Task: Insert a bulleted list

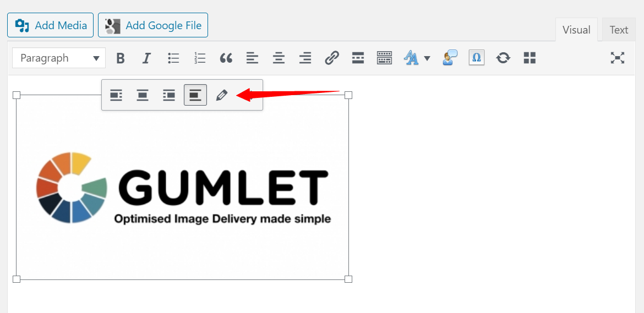Action: pos(173,58)
